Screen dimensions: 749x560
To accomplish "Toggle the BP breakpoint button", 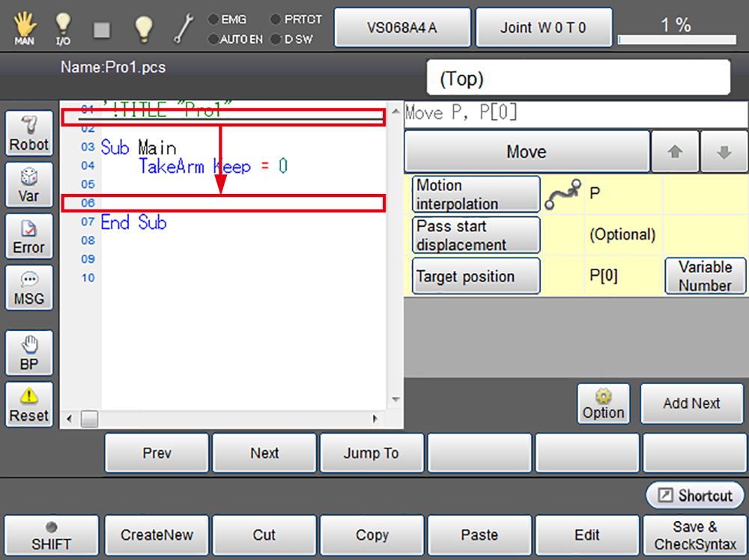I will 29,353.
